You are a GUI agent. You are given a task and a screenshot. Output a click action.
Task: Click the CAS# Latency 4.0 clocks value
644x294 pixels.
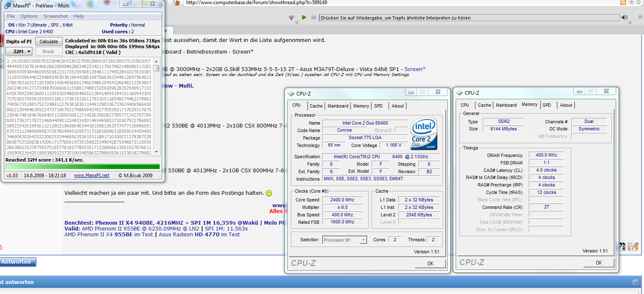click(546, 170)
